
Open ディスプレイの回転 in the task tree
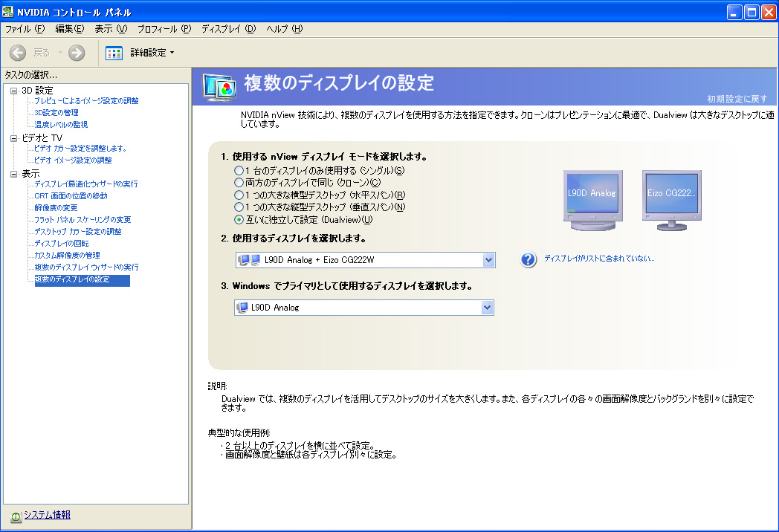tap(62, 244)
